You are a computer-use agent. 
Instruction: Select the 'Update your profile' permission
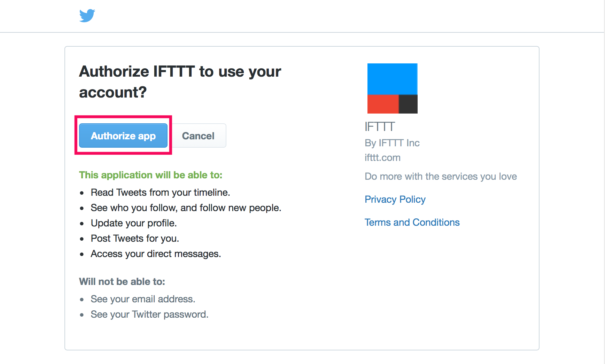(x=134, y=223)
